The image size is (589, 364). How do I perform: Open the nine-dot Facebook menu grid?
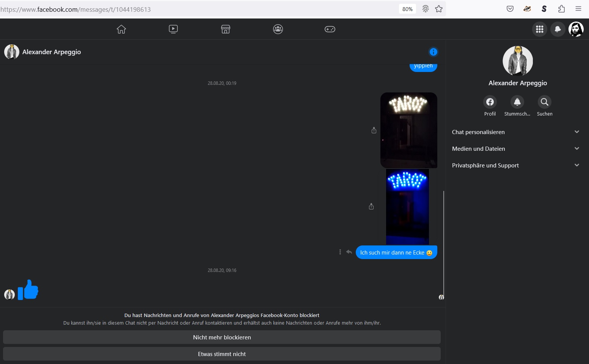pyautogui.click(x=540, y=29)
